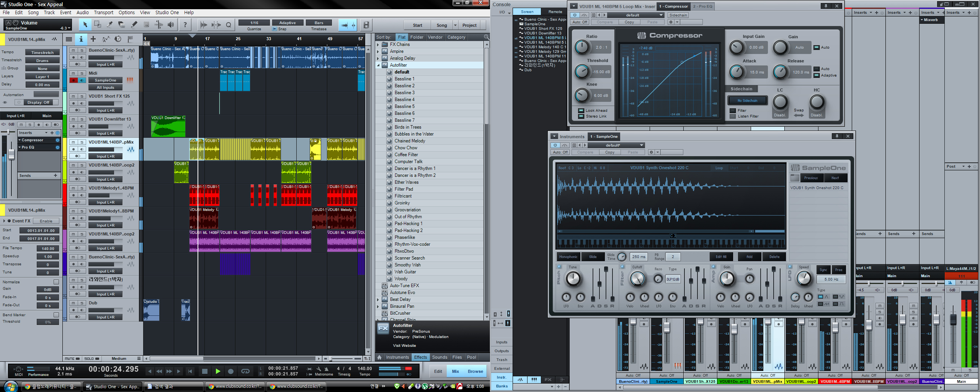Click the Stop button in transport
The height and width of the screenshot is (392, 980).
coord(204,371)
